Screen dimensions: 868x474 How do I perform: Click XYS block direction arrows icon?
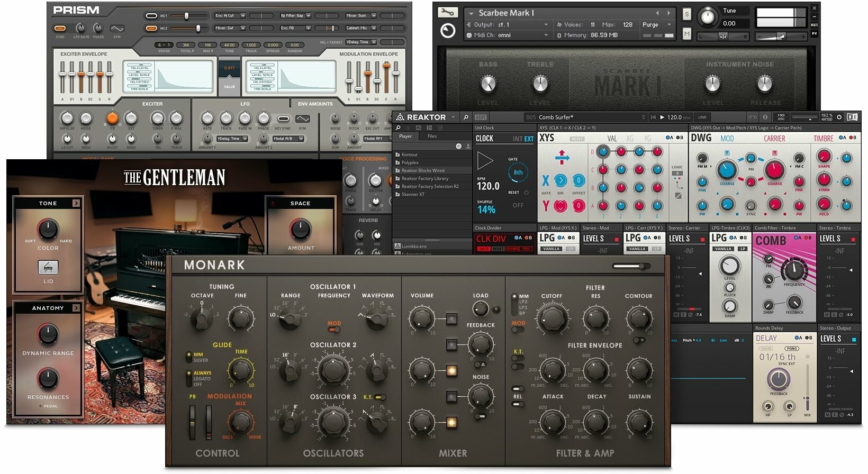(562, 157)
